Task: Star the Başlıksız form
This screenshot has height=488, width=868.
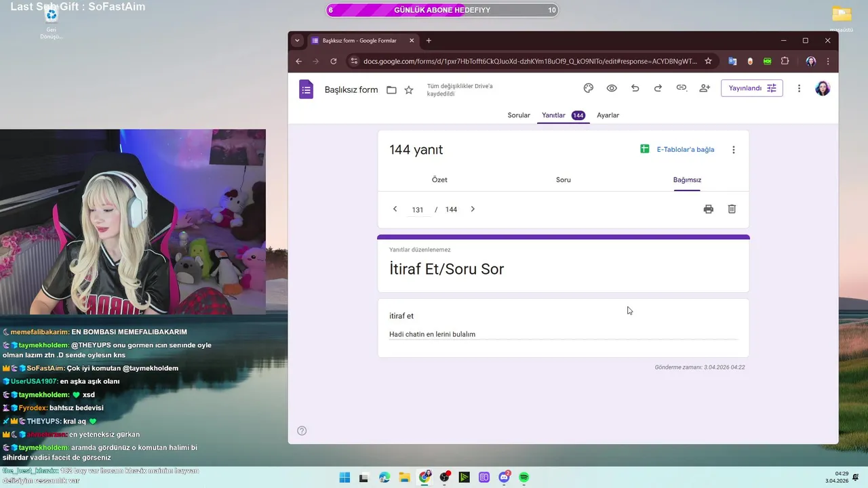Action: click(x=409, y=89)
